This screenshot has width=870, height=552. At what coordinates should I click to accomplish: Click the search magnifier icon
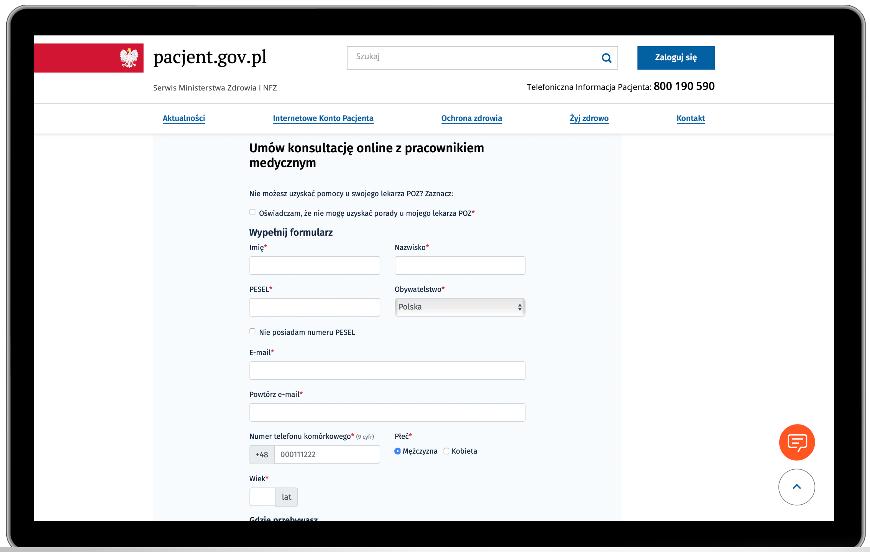tap(606, 58)
